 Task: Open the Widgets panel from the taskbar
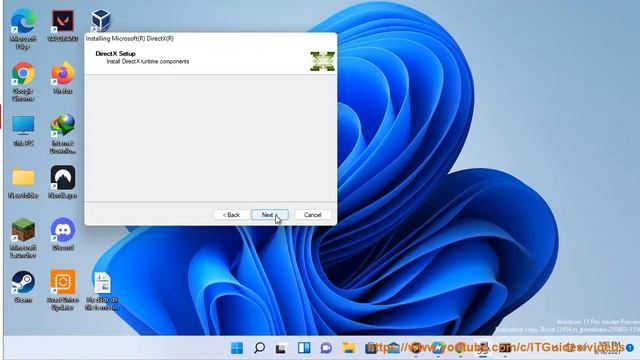point(304,348)
